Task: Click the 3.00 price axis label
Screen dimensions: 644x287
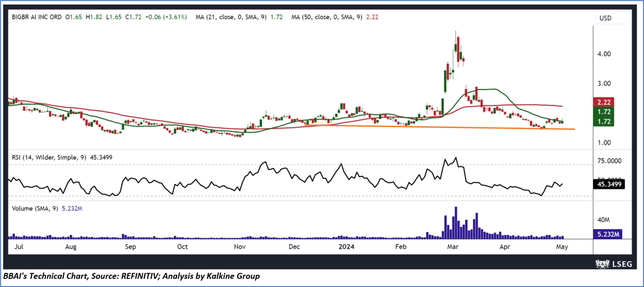Action: (603, 83)
